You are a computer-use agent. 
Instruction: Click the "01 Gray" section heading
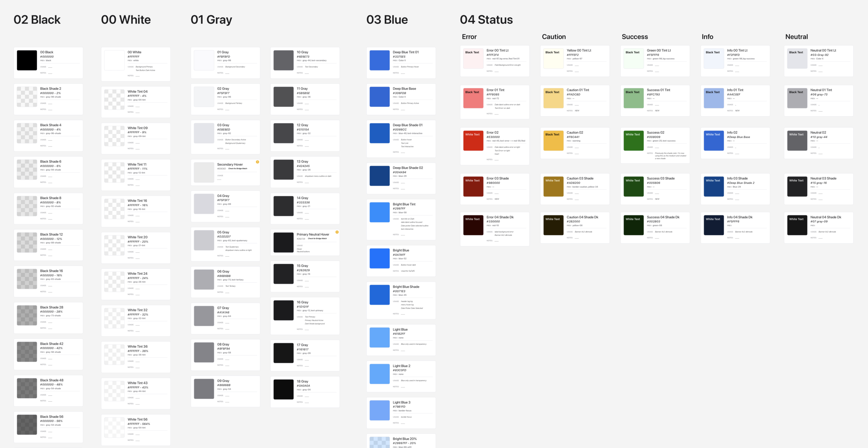click(x=211, y=20)
